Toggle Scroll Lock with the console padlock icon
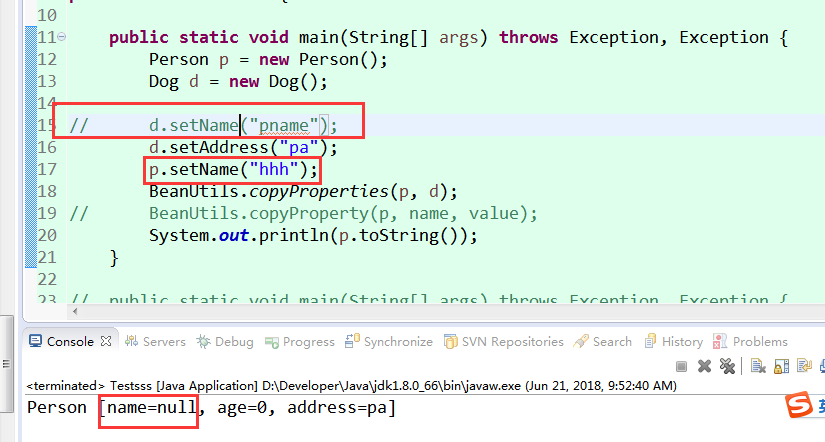 781,366
